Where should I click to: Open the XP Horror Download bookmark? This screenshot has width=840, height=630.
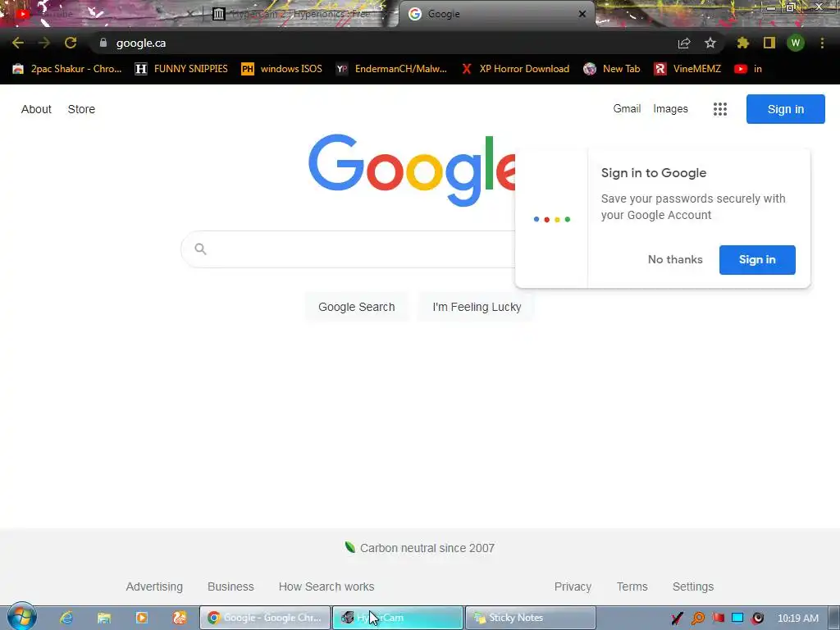(x=515, y=69)
